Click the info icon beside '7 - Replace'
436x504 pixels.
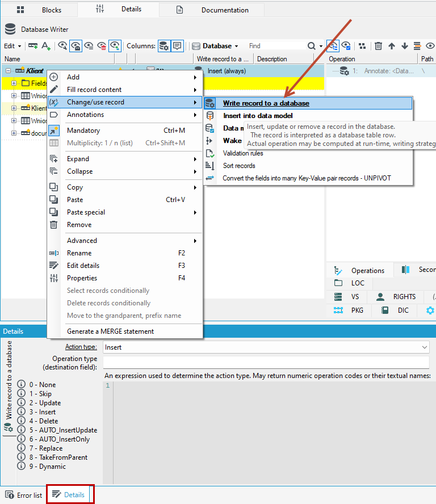tap(21, 447)
